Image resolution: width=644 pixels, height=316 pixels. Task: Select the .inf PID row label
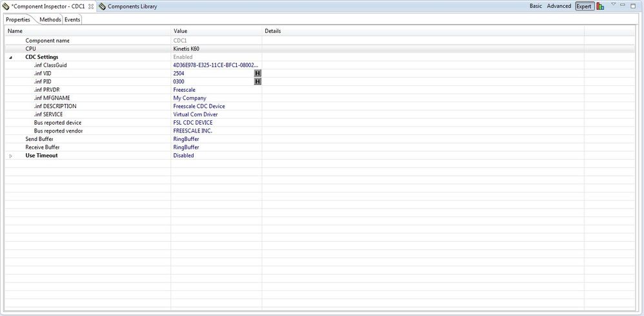pos(43,81)
